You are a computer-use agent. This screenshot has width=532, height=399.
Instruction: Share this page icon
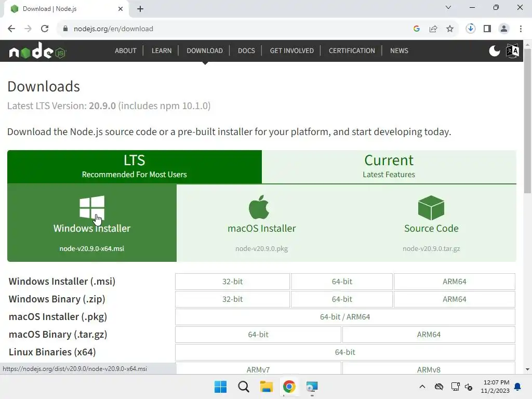[x=433, y=29]
